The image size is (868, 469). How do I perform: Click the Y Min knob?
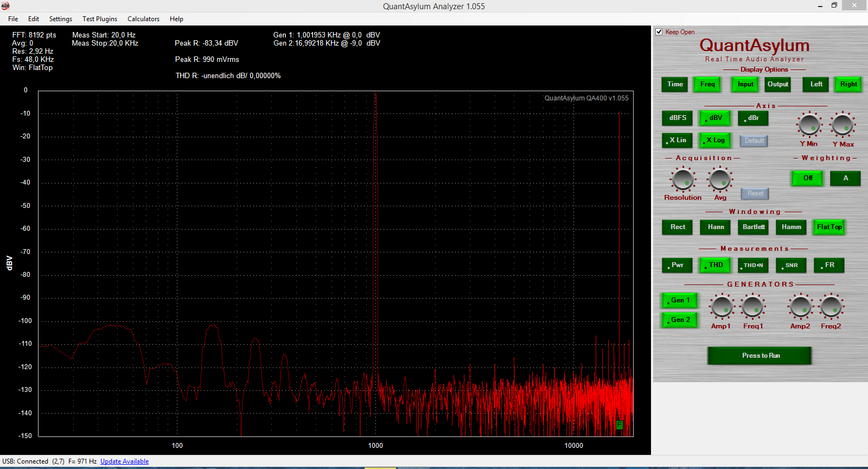pos(809,125)
